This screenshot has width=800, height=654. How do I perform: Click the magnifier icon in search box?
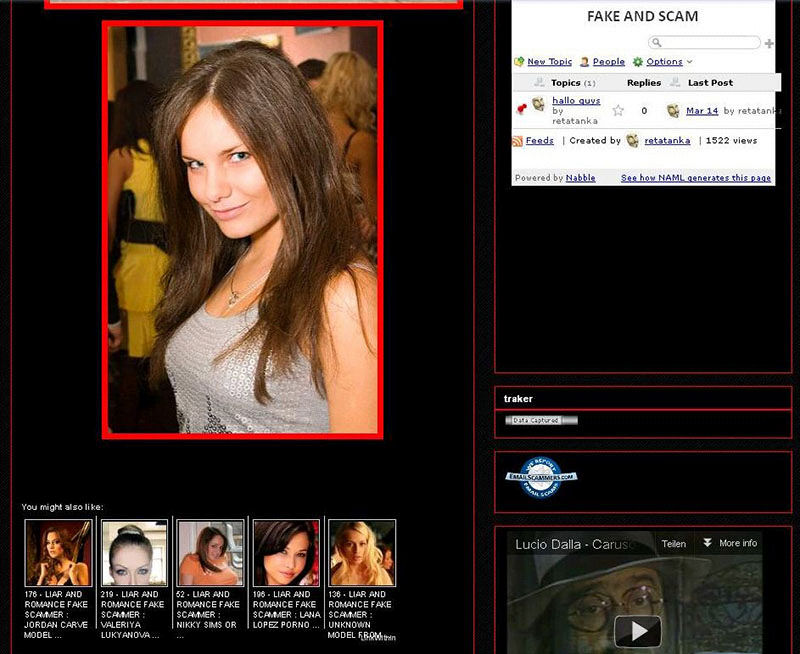[x=657, y=42]
